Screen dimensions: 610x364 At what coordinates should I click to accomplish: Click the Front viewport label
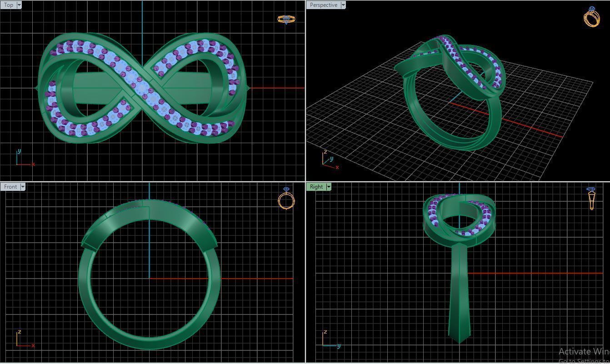(10, 187)
